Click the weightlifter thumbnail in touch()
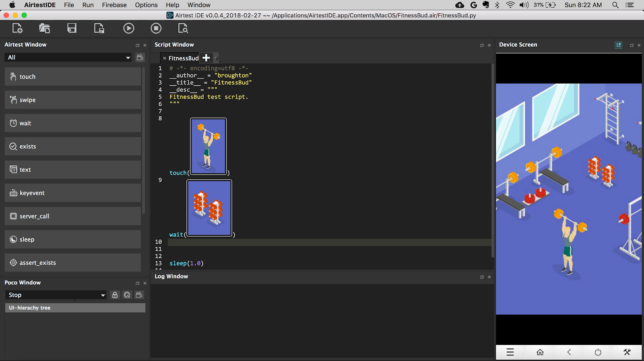This screenshot has height=361, width=644. 208,146
